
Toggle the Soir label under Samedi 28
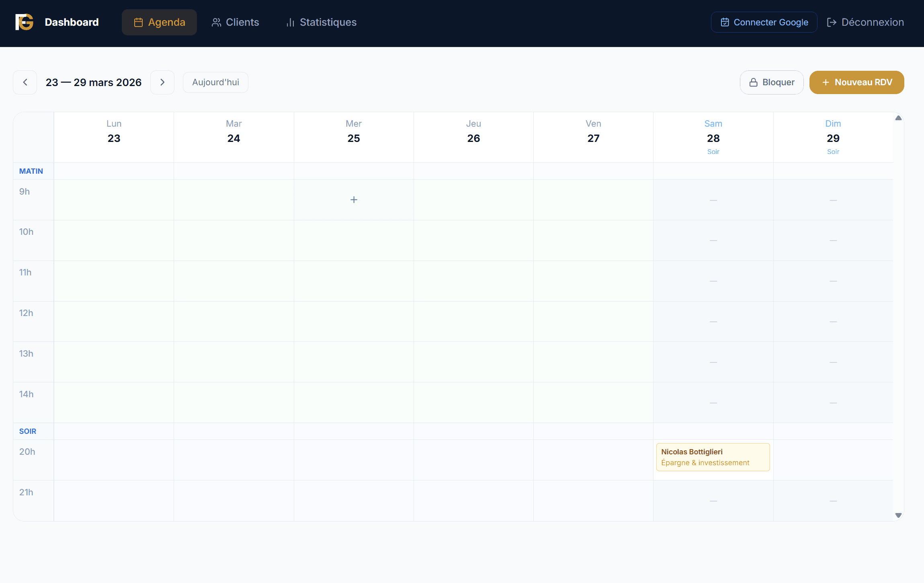click(713, 152)
